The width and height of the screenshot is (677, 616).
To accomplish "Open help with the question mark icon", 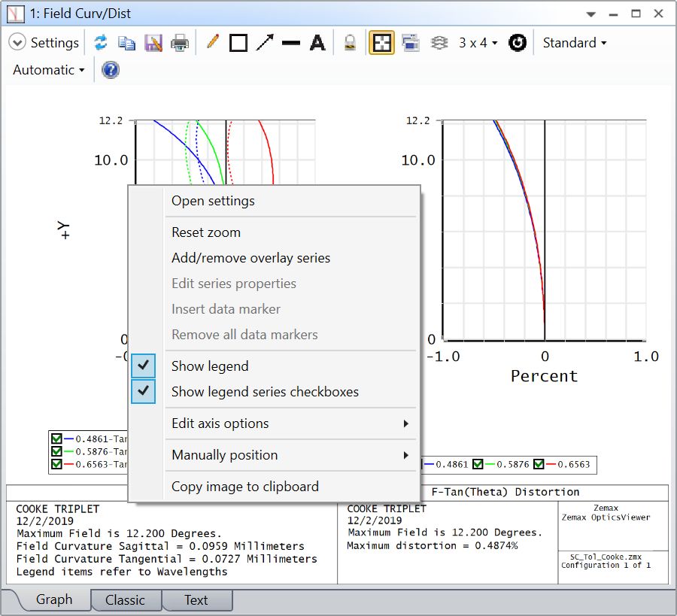I will tap(111, 70).
